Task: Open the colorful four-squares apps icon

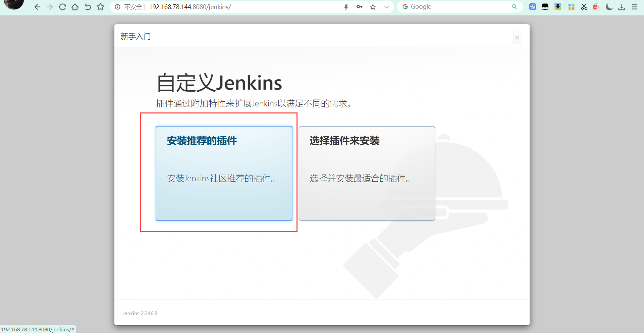Action: click(x=571, y=7)
